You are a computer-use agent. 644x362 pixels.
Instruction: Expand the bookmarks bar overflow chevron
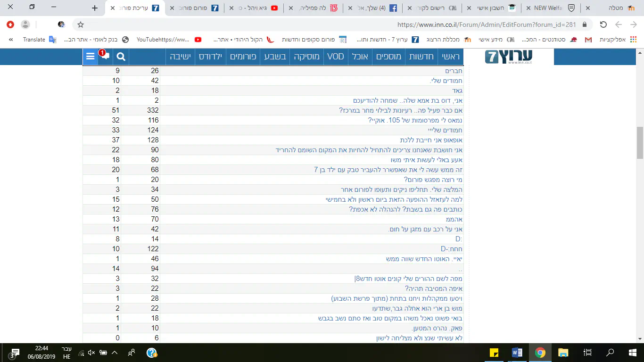coord(11,40)
